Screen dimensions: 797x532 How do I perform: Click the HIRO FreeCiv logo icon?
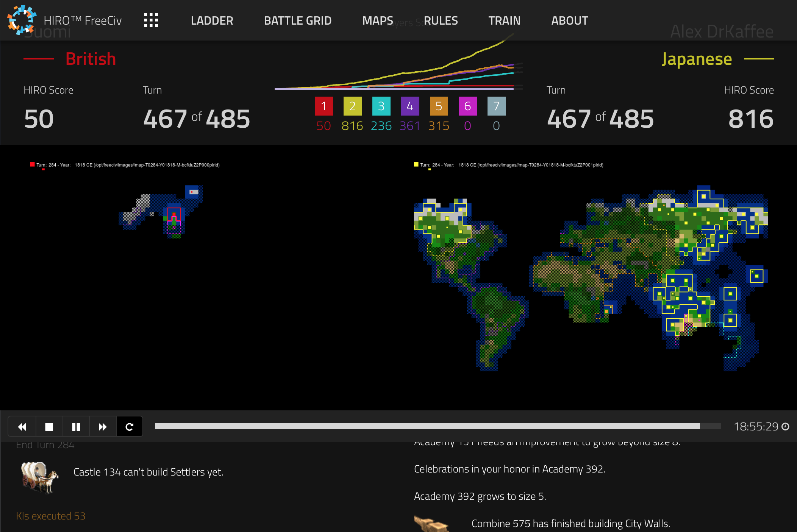[x=22, y=20]
